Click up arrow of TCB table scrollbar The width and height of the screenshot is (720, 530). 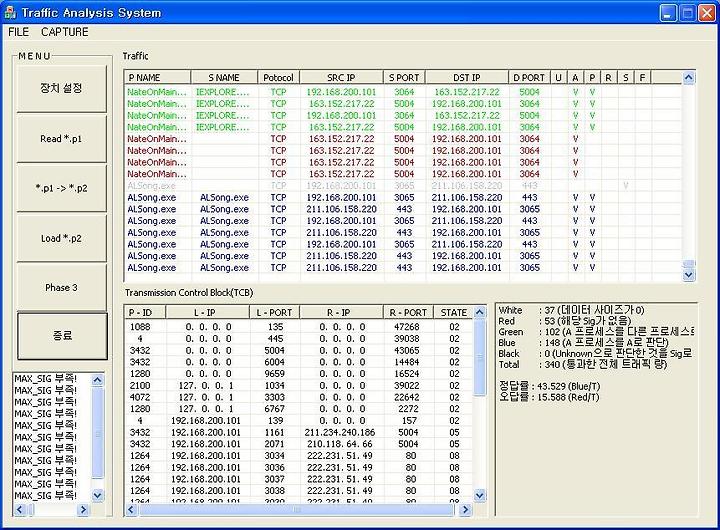tap(479, 312)
